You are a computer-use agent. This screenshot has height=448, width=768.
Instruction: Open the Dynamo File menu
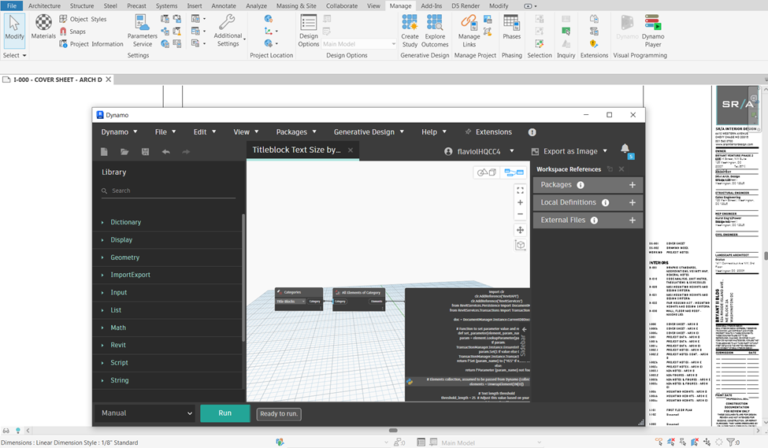click(165, 132)
